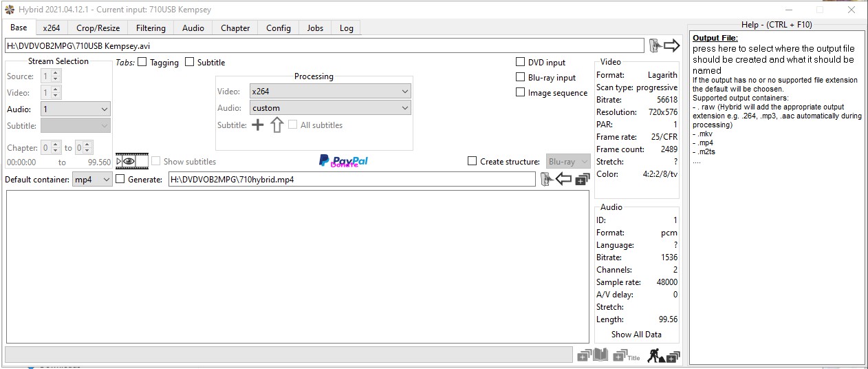868x369 pixels.
Task: Click the plus icon to add subtitle
Action: pos(257,125)
